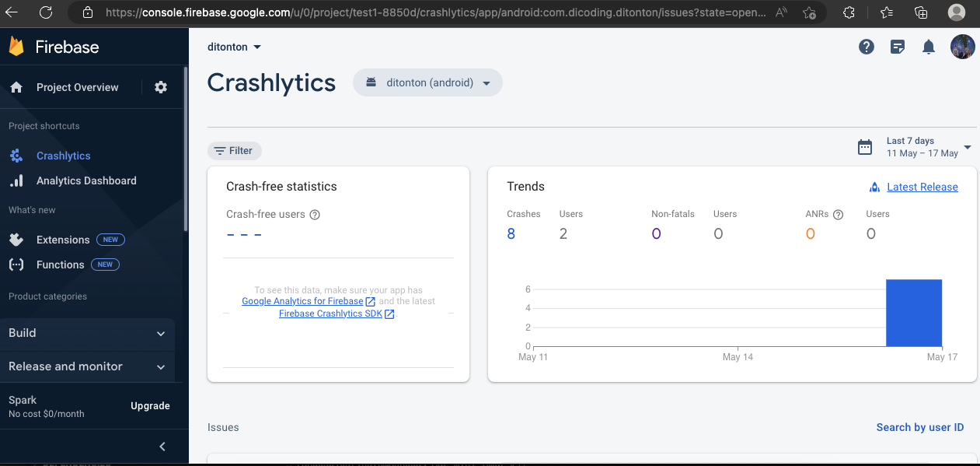Click the Android icon in app selector

click(371, 82)
